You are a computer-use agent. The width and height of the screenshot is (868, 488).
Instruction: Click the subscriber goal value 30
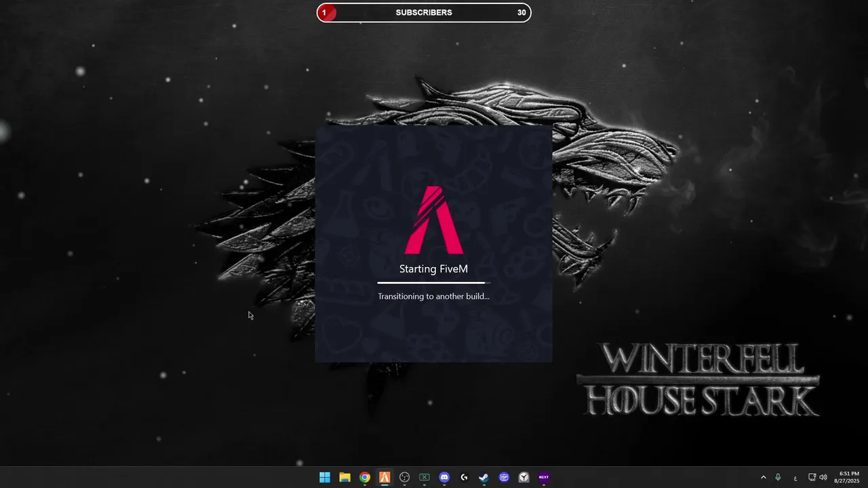click(521, 12)
